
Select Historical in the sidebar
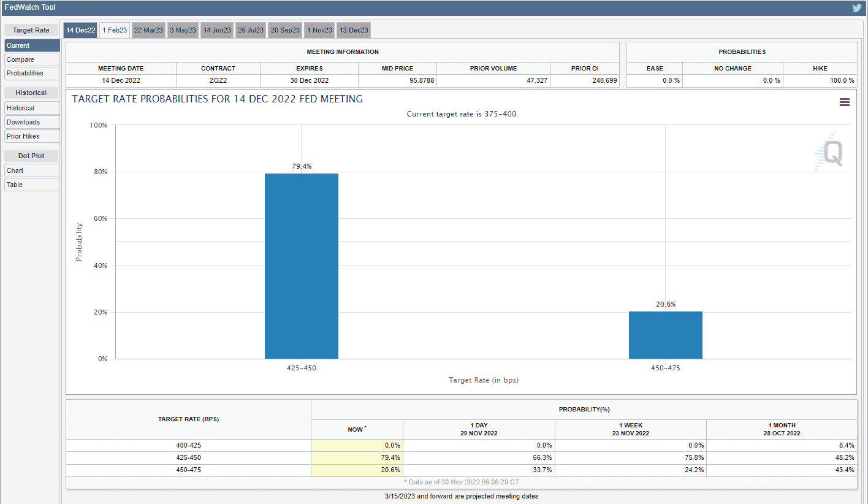(x=31, y=108)
